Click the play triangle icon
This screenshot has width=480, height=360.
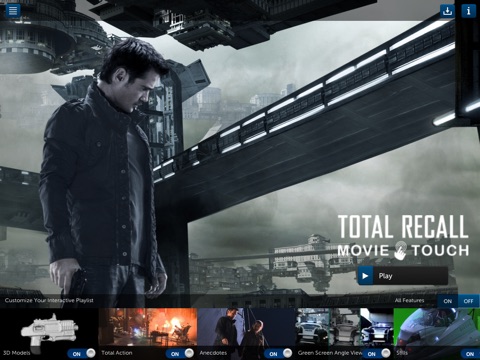(x=365, y=276)
